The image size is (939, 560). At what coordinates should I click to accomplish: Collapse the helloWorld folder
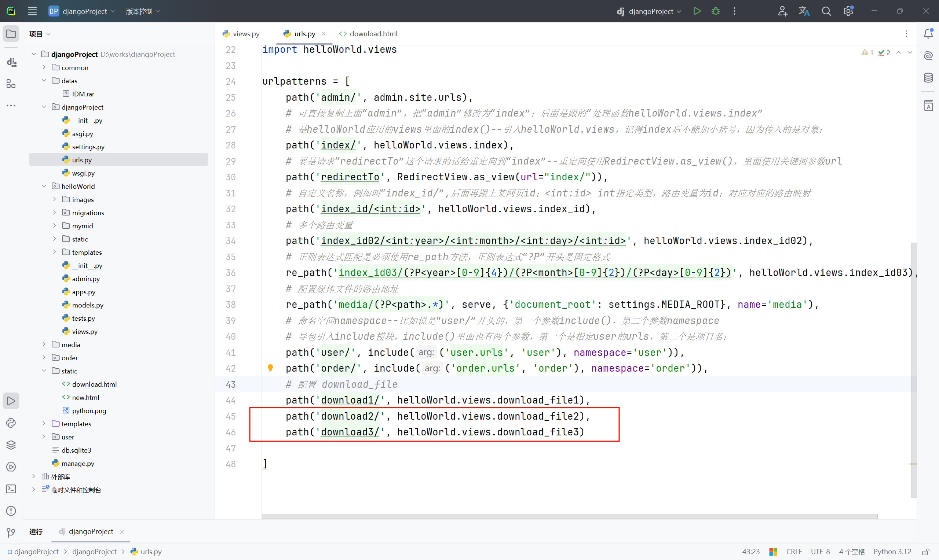44,186
